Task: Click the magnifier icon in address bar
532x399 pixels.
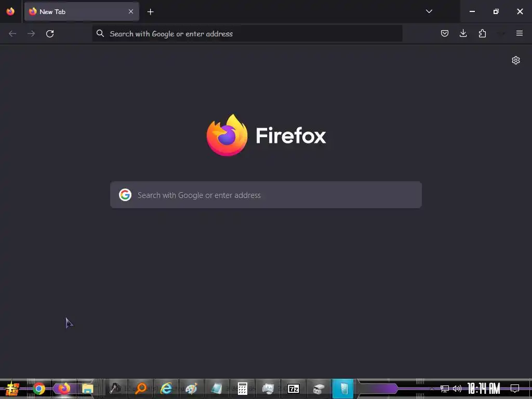Action: (x=100, y=33)
